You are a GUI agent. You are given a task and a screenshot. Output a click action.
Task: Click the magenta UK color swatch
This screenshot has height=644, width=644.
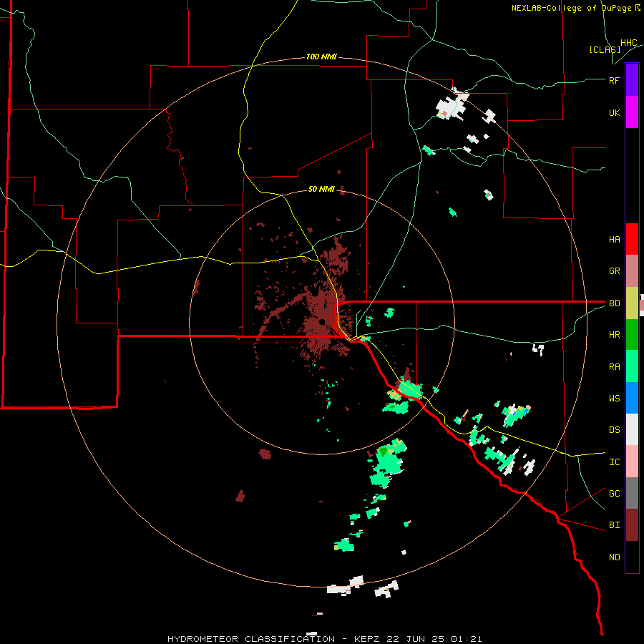(x=632, y=112)
